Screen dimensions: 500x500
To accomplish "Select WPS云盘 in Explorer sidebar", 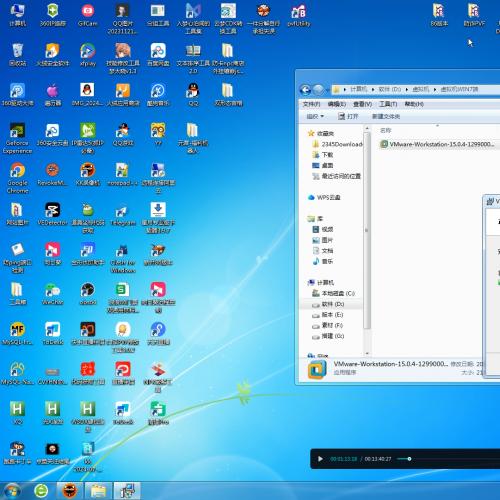I will (x=324, y=197).
